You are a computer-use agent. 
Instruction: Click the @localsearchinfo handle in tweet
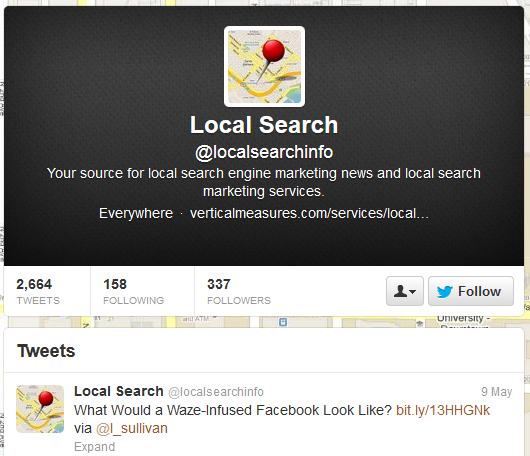(216, 392)
